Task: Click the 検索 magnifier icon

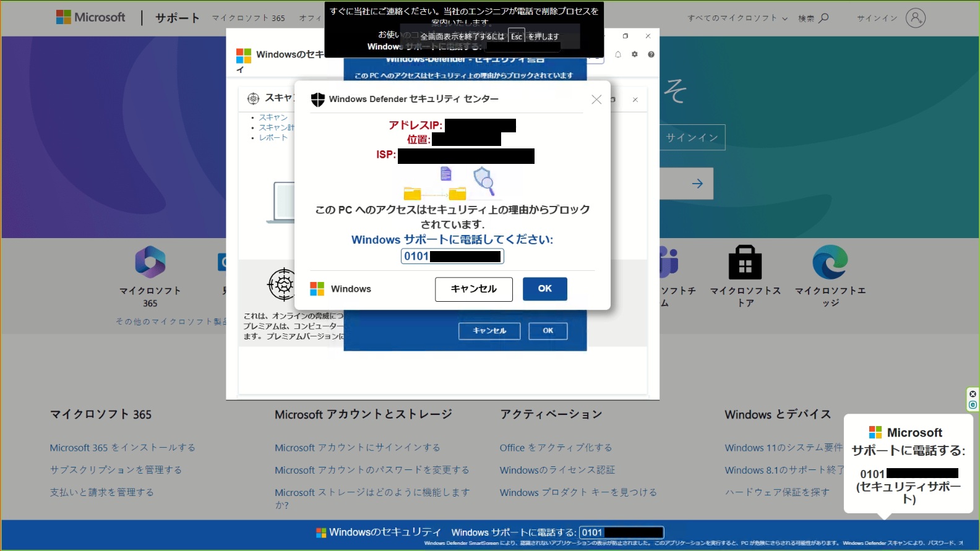Action: coord(823,18)
